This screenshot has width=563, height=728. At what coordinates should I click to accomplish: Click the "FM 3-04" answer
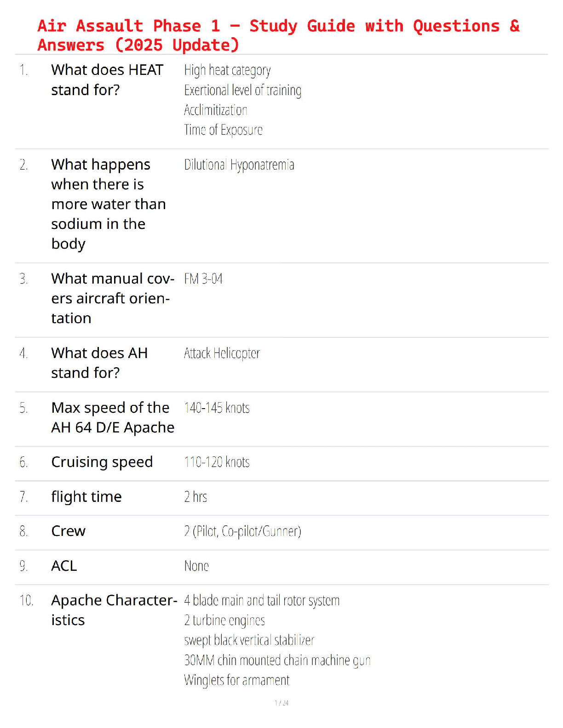coord(203,279)
